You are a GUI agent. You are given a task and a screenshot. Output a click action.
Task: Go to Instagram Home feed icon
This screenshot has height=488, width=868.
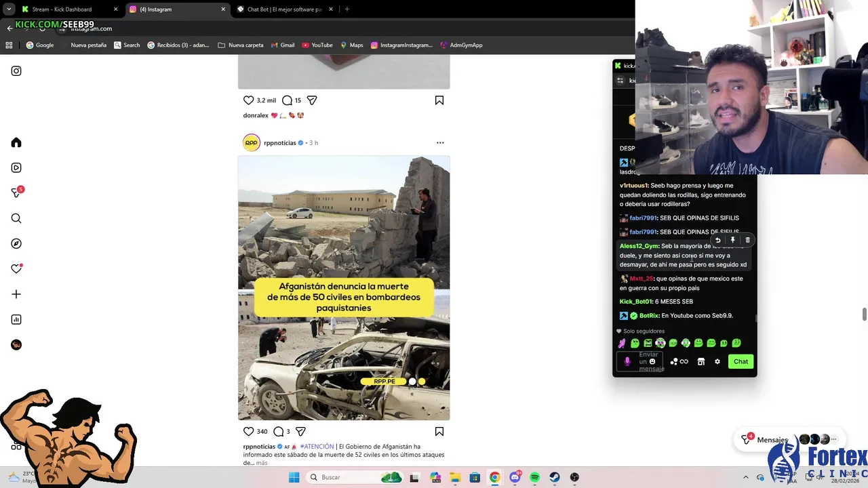(16, 142)
